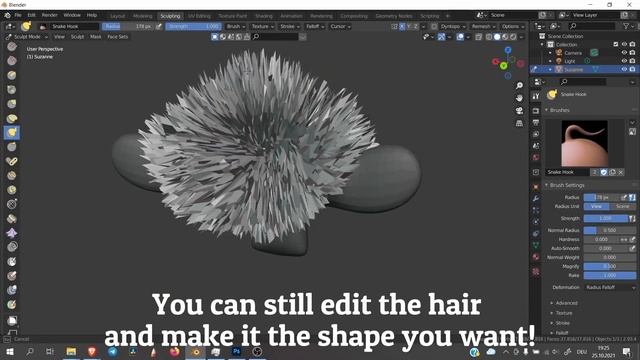
Task: Unlink the Snake Hook brush datablock
Action: [621, 172]
